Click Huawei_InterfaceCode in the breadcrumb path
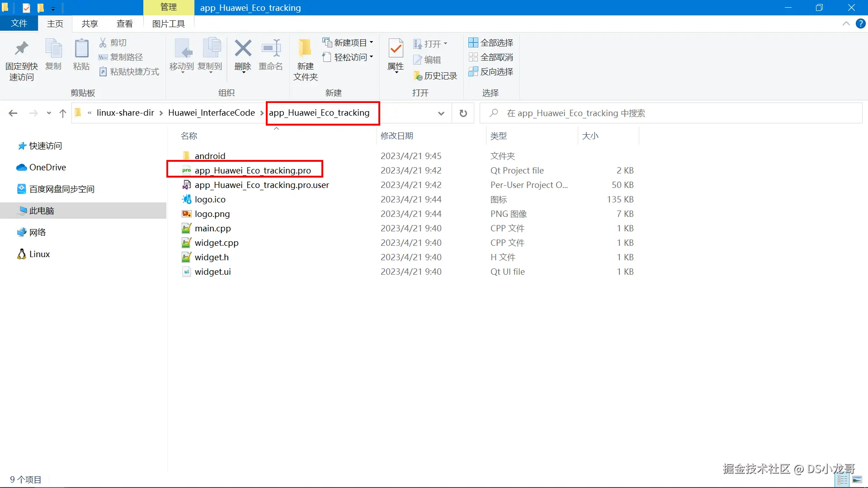 211,113
